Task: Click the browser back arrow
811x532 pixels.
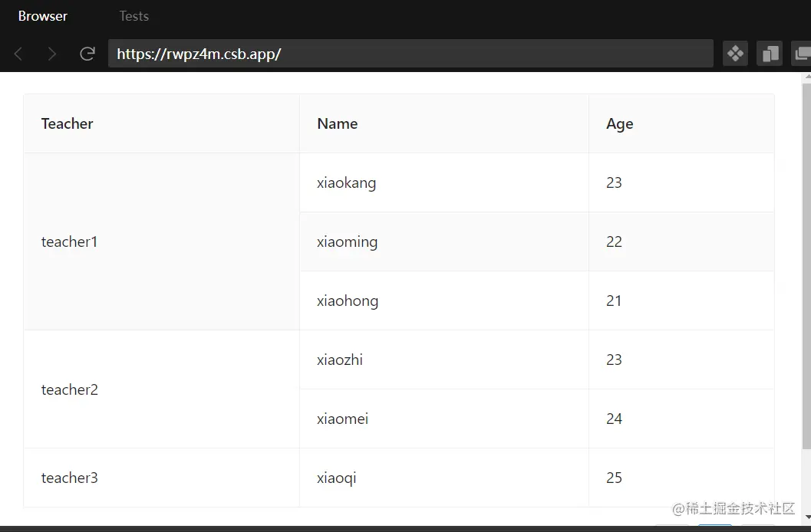Action: pyautogui.click(x=18, y=54)
